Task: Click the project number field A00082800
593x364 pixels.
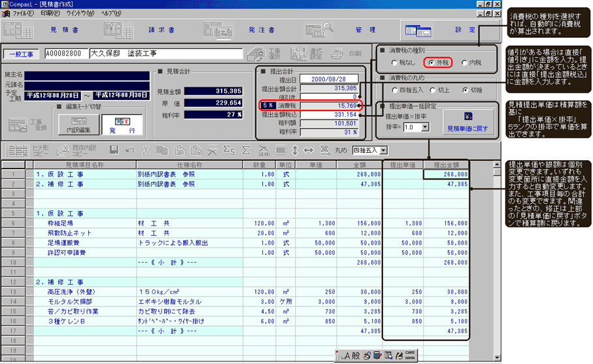Action: (x=66, y=54)
